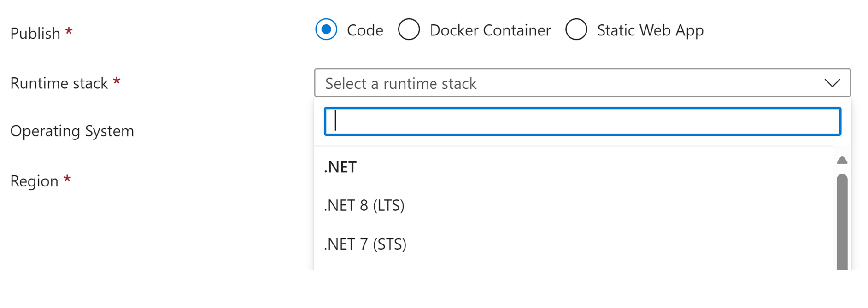Choose .NET 8 (LTS) from list
This screenshot has width=868, height=308.
coord(364,205)
